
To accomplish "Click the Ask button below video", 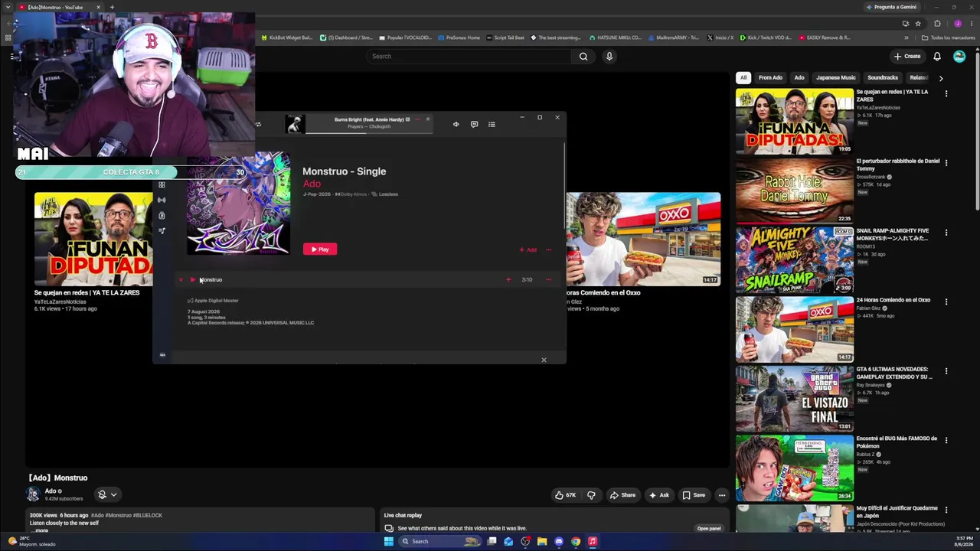I will [x=659, y=495].
